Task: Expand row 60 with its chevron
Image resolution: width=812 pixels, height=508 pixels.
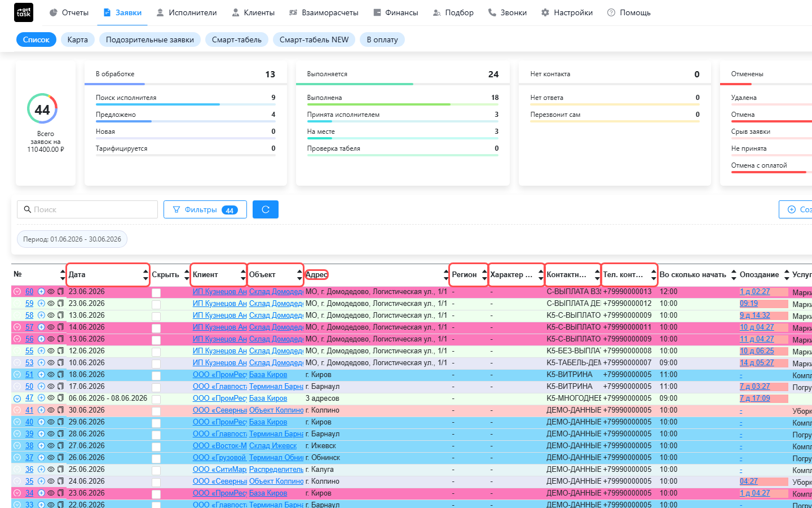Action: [17, 292]
